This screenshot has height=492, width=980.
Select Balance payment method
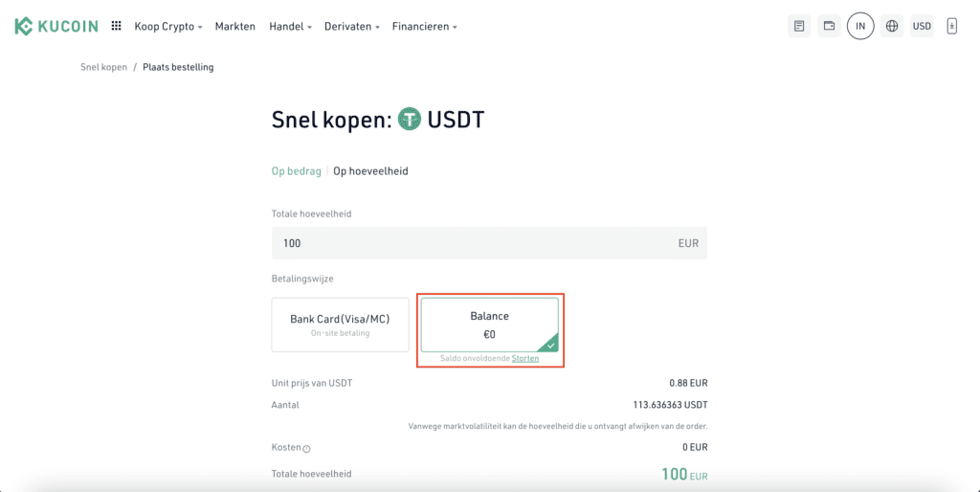(x=489, y=324)
